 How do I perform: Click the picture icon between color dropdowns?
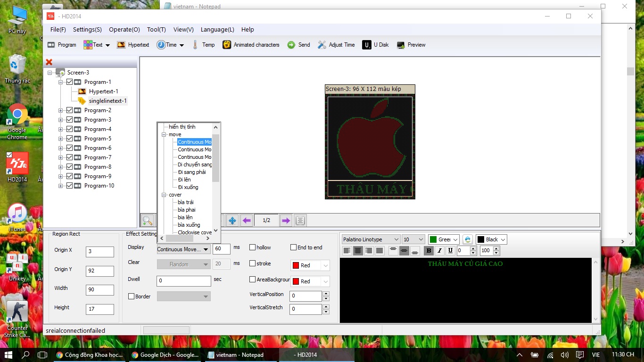click(x=467, y=239)
